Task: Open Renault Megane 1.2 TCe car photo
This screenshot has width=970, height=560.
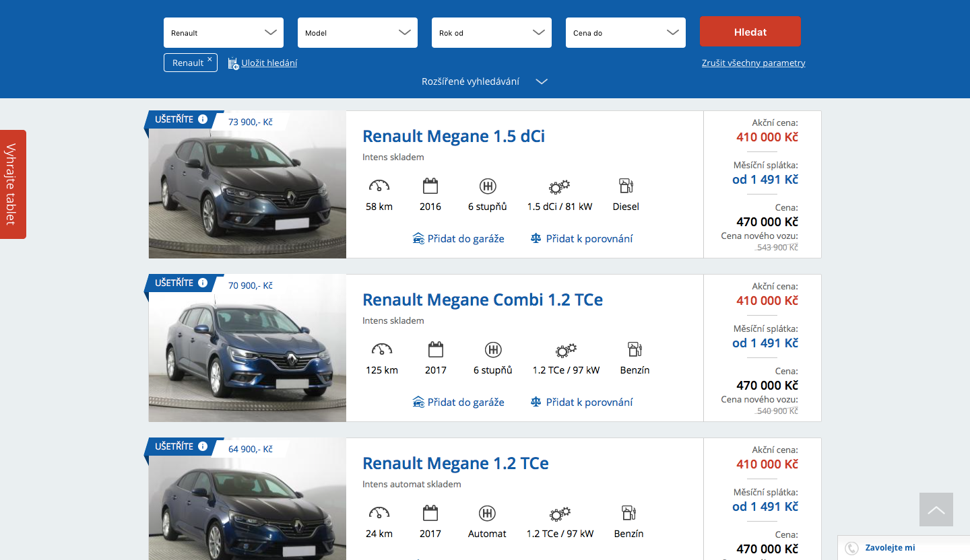Action: [x=247, y=499]
